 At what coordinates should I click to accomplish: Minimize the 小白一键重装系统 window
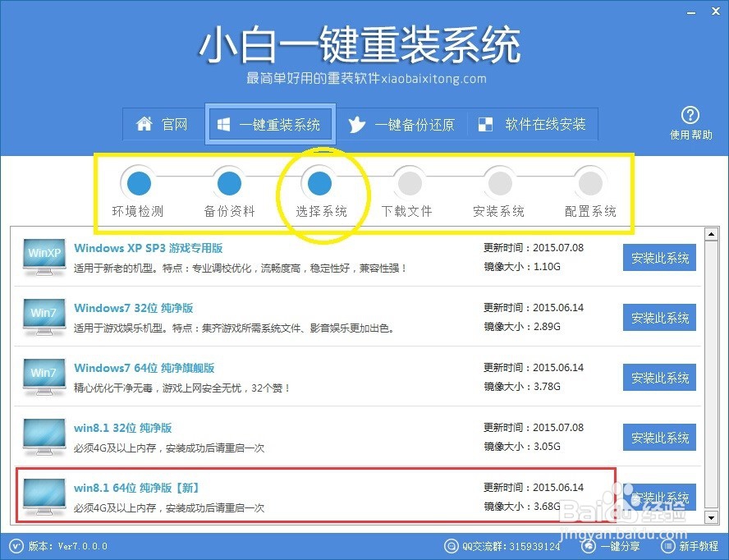pos(692,12)
